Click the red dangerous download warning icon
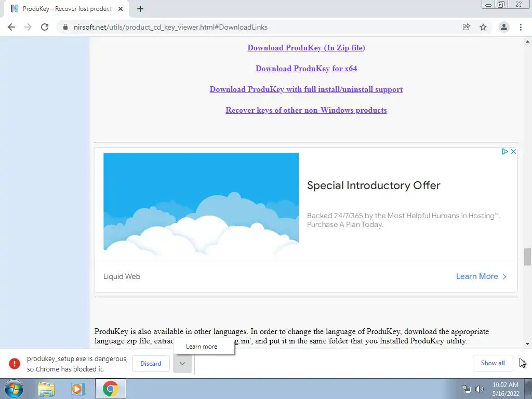The image size is (532, 399). [15, 363]
